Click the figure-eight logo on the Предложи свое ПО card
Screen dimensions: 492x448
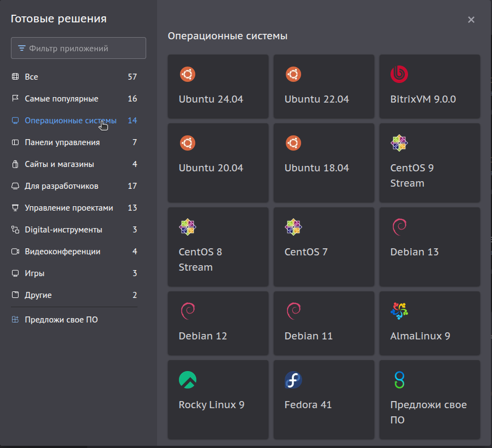point(399,380)
